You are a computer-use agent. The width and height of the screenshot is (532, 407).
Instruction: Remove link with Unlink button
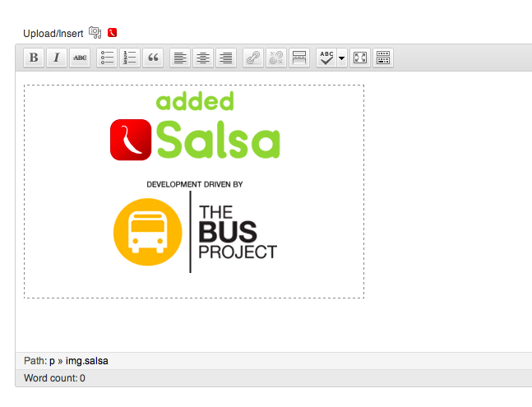tap(276, 58)
